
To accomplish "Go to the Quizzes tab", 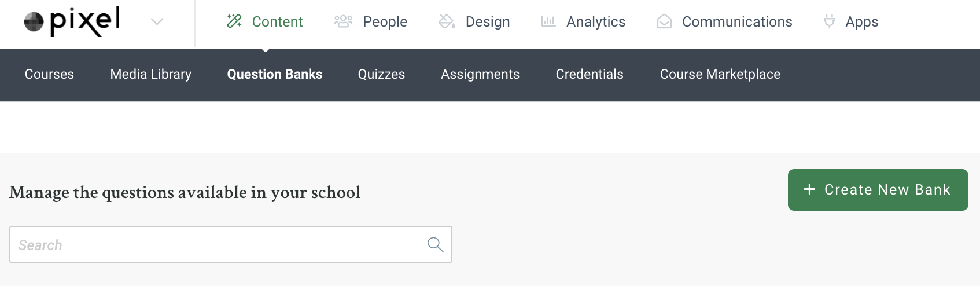I will [381, 74].
